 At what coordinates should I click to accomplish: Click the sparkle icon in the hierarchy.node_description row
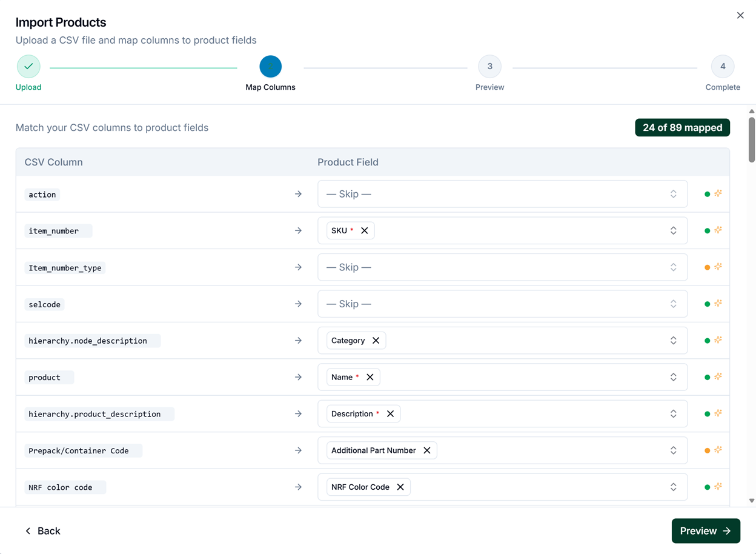[x=718, y=341]
